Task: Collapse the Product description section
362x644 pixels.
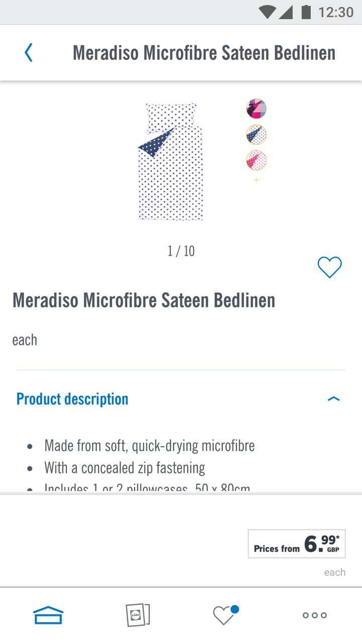Action: pyautogui.click(x=334, y=398)
